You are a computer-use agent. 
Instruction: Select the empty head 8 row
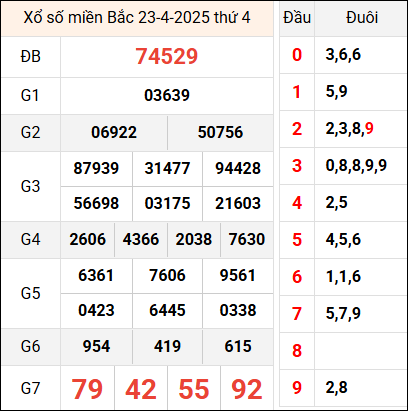(x=343, y=351)
